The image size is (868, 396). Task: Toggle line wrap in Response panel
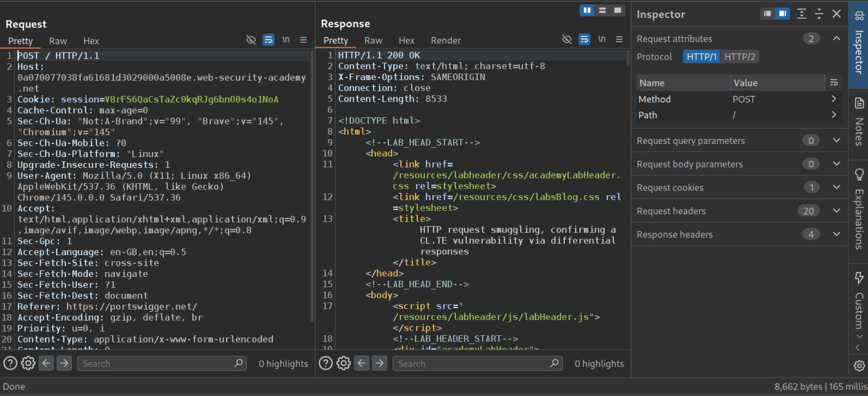[x=584, y=40]
